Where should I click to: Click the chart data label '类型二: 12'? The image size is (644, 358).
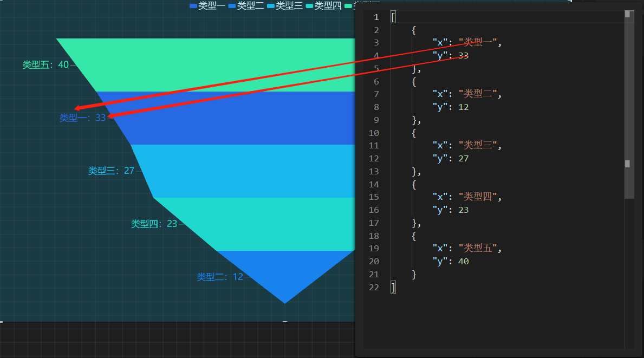click(220, 277)
